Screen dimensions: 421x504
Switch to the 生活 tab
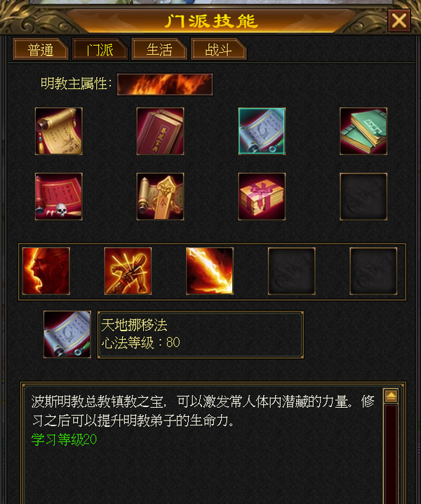click(159, 49)
